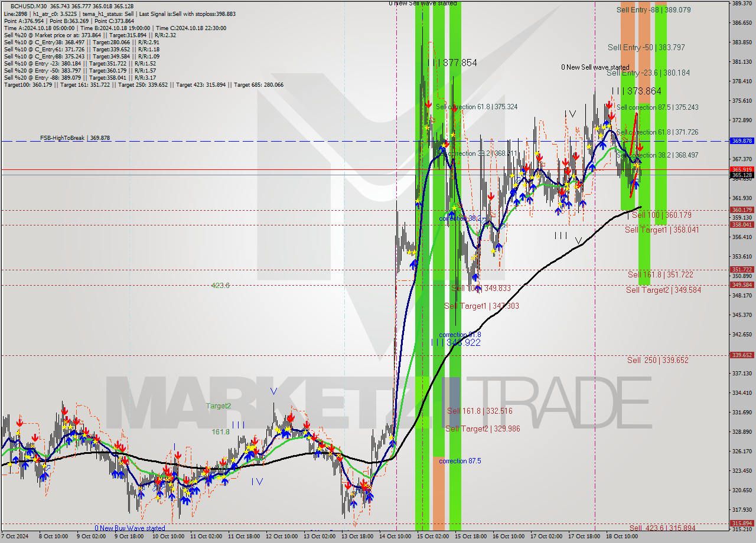756x543 pixels.
Task: Click the 16 Oct 10:00 time axis label
Action: (x=509, y=537)
